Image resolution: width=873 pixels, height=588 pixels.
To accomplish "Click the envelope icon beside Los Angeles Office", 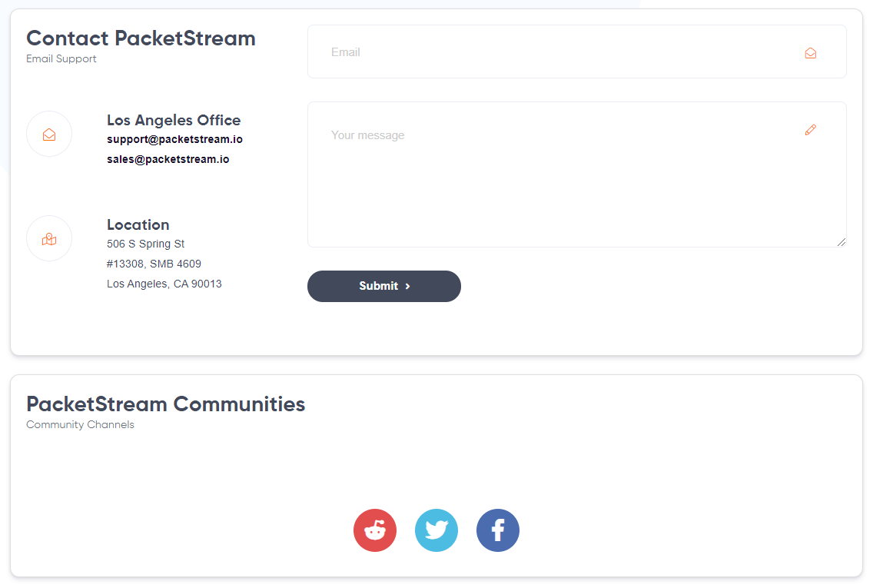I will coord(49,135).
